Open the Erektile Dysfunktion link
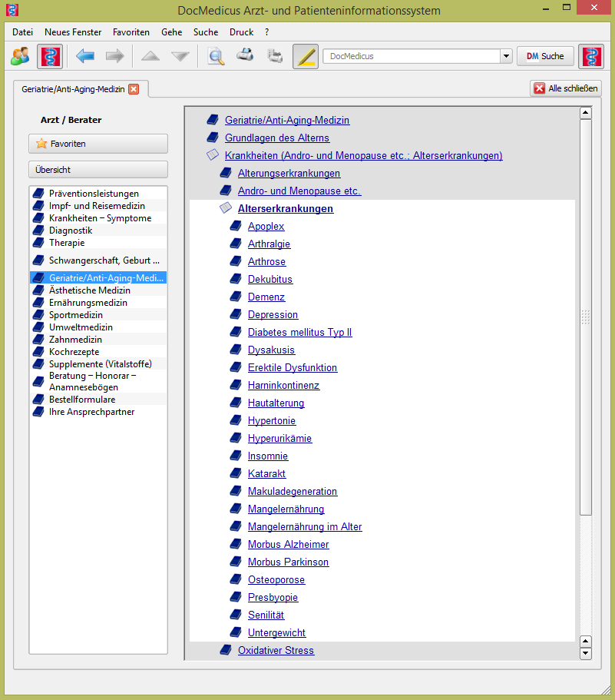Viewport: 615px width, 700px height. pos(293,367)
